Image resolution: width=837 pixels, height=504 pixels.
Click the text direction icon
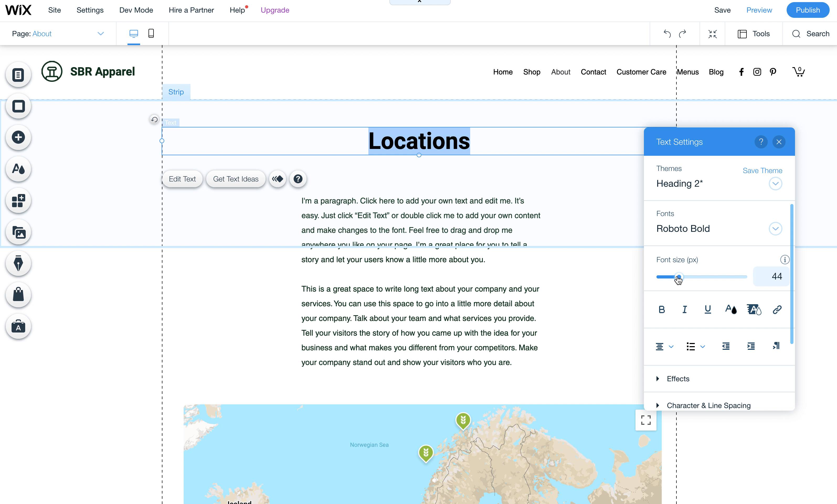(776, 346)
